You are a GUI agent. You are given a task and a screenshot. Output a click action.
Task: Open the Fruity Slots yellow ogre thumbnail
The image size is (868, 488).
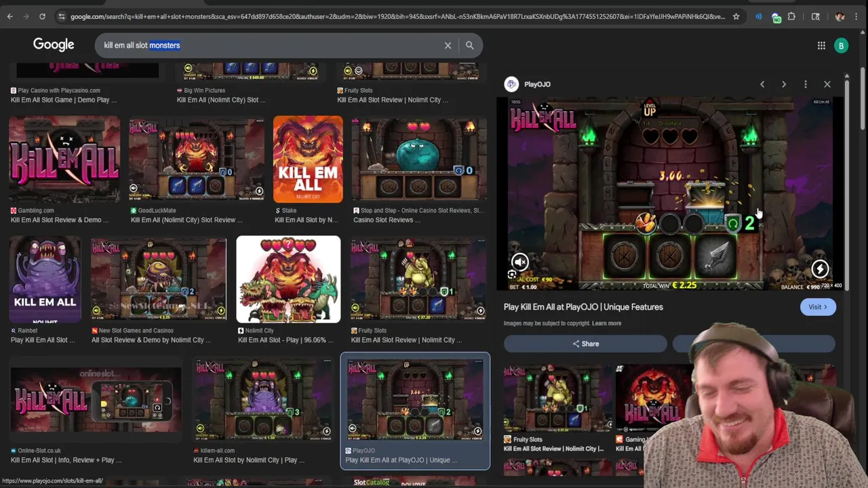pyautogui.click(x=418, y=279)
